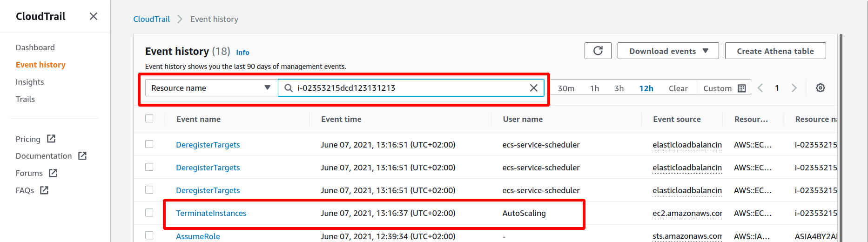Click the CloudTrail breadcrumb link
Image resolution: width=868 pixels, height=242 pixels.
tap(151, 19)
